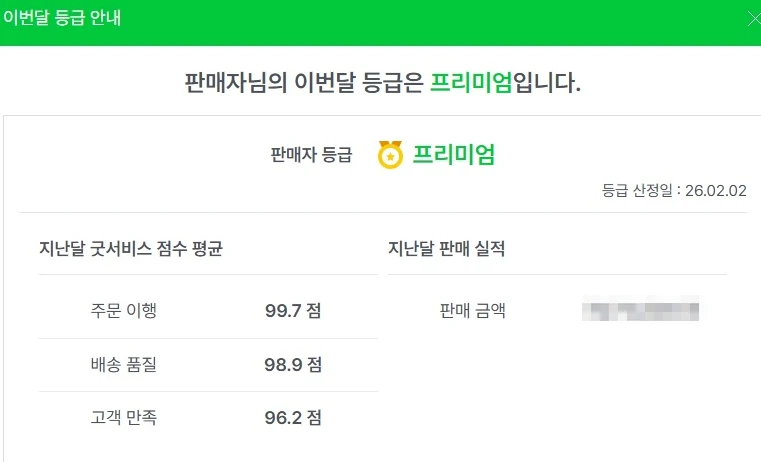The height and width of the screenshot is (462, 761).
Task: Click the 프리미엄 grade text beside the medal
Action: tap(454, 155)
